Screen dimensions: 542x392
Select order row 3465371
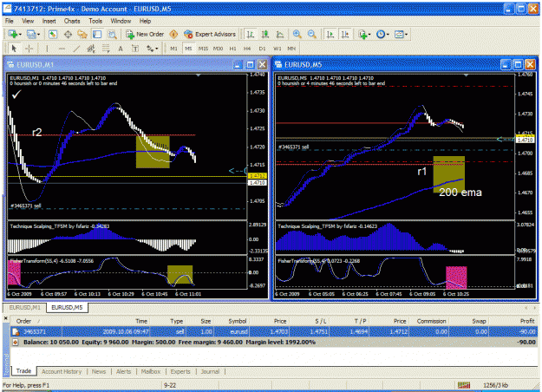click(x=274, y=332)
